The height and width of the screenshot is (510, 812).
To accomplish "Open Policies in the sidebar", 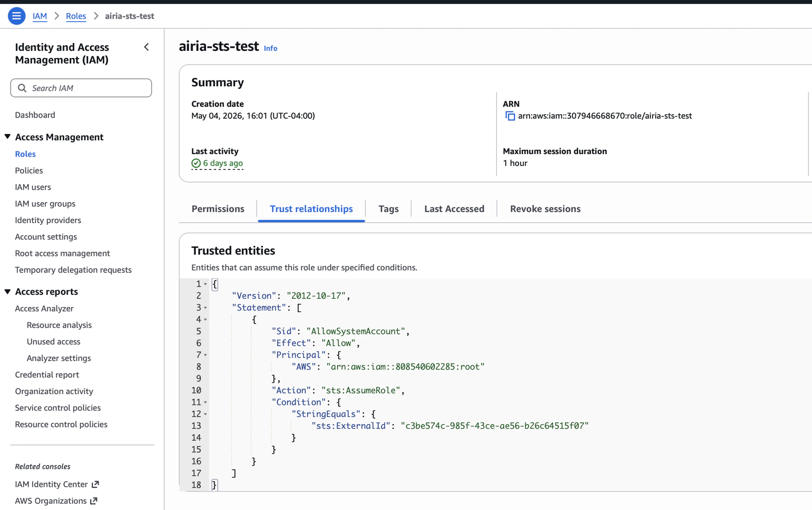I will coord(29,171).
